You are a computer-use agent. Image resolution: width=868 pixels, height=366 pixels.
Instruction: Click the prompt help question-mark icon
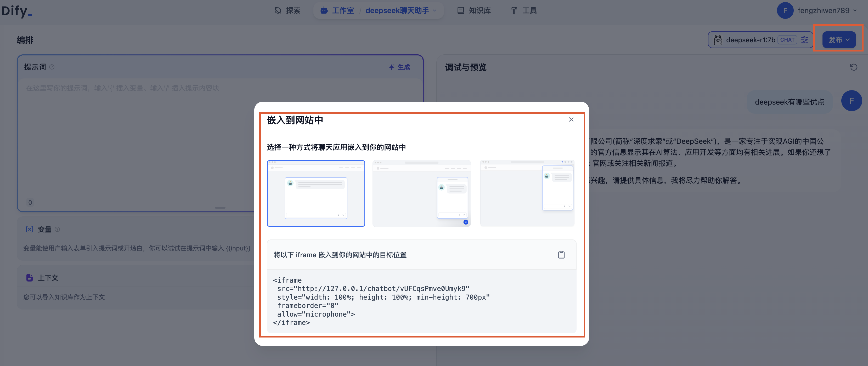coord(52,67)
